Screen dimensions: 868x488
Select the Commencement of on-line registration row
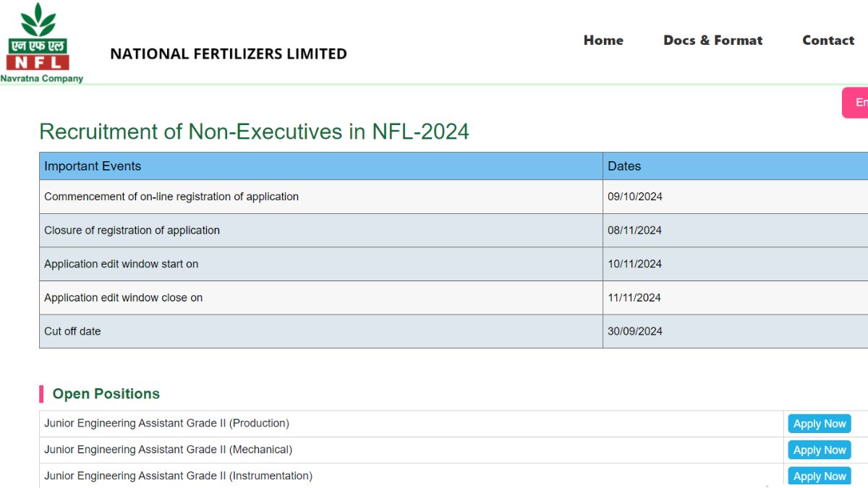click(171, 197)
